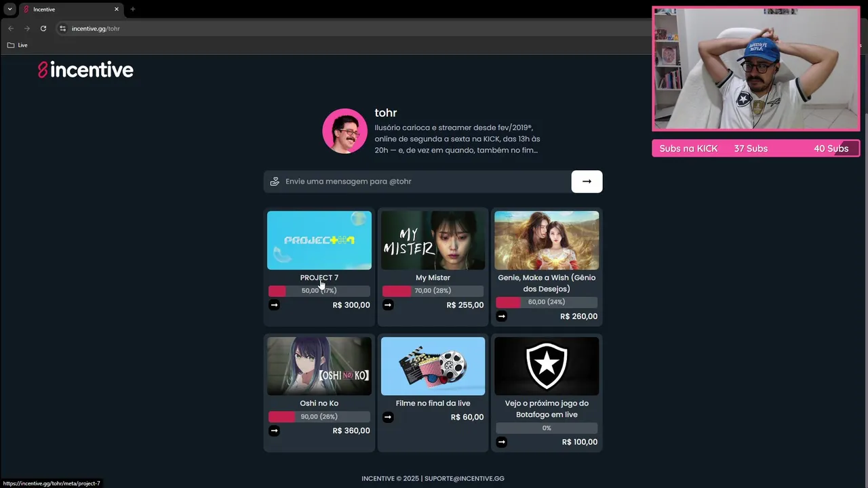Image resolution: width=868 pixels, height=488 pixels.
Task: Expand the tab search dropdown arrow
Action: coord(9,9)
